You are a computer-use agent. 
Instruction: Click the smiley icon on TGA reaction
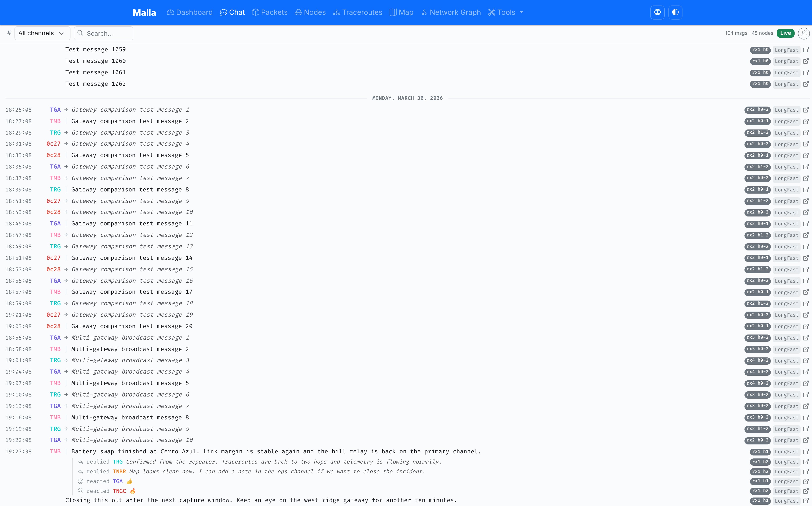click(x=81, y=481)
